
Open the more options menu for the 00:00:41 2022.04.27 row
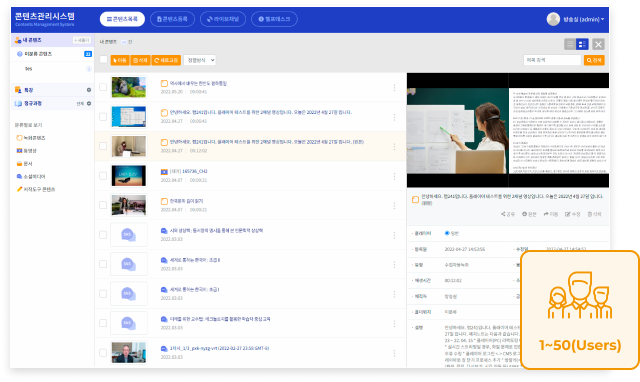pyautogui.click(x=394, y=117)
